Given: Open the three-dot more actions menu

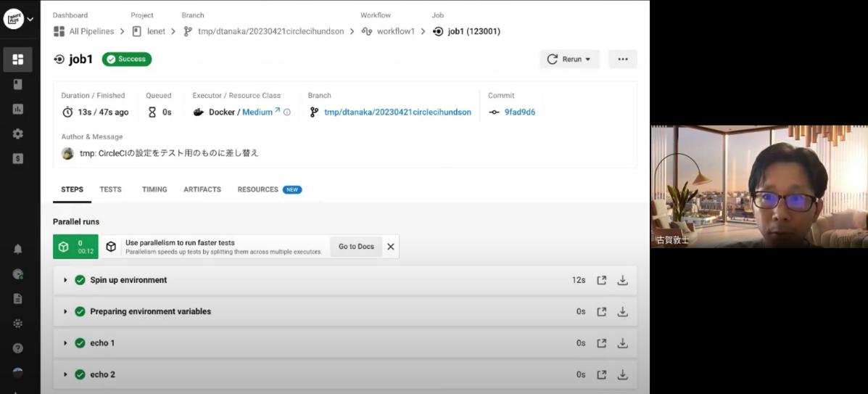Looking at the screenshot, I should tap(623, 59).
